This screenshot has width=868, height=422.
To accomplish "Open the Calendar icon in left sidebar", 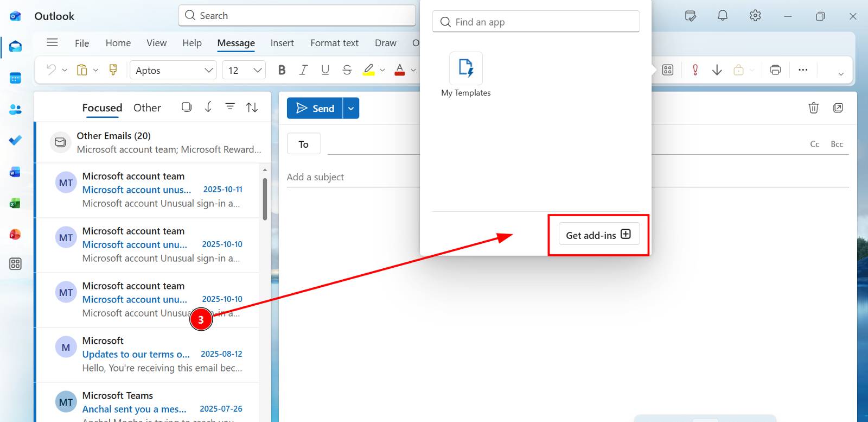I will (15, 78).
